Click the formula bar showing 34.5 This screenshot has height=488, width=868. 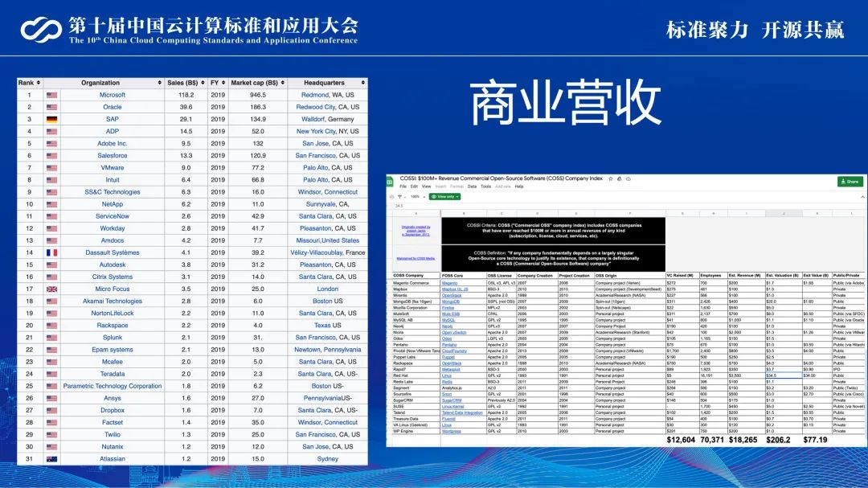pyautogui.click(x=625, y=206)
